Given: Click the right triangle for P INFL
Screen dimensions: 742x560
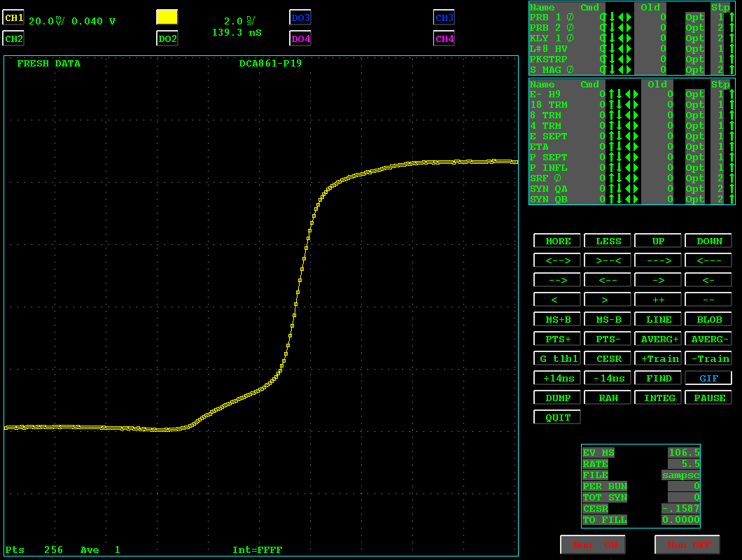Looking at the screenshot, I should click(x=636, y=167).
